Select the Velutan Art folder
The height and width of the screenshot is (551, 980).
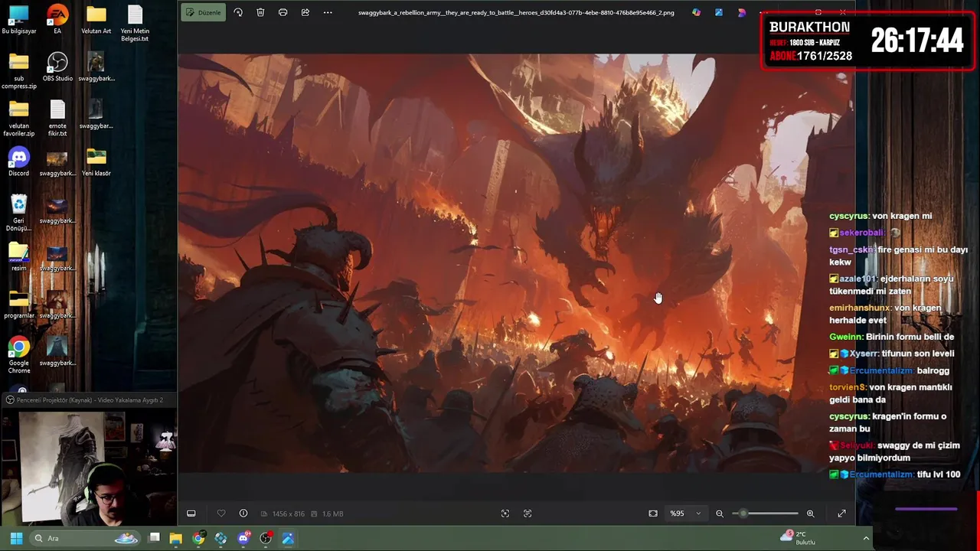click(96, 21)
